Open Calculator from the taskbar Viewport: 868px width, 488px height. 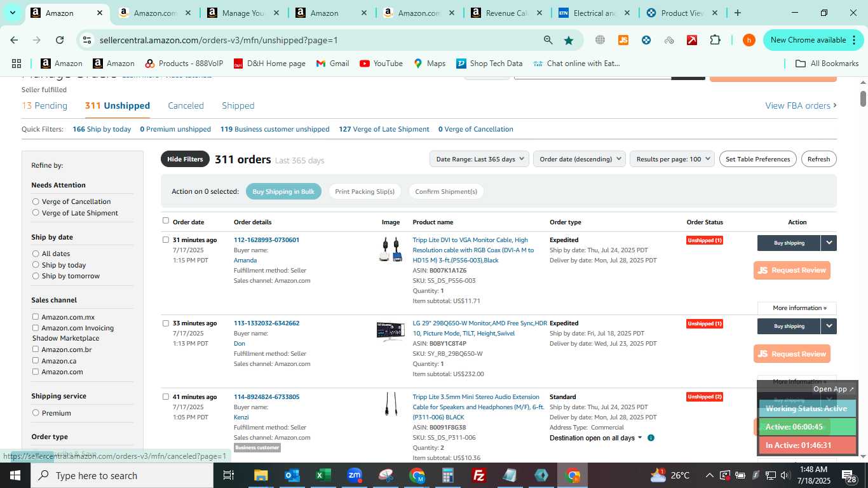448,475
